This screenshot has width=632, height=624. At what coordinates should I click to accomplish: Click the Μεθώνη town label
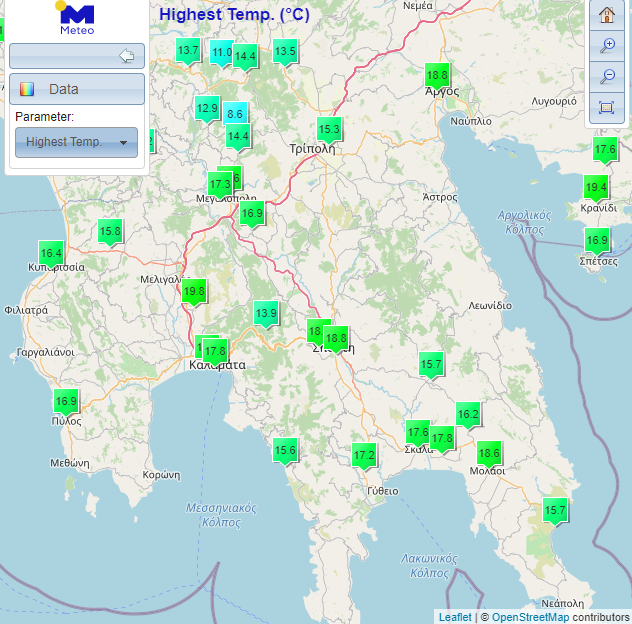click(70, 463)
